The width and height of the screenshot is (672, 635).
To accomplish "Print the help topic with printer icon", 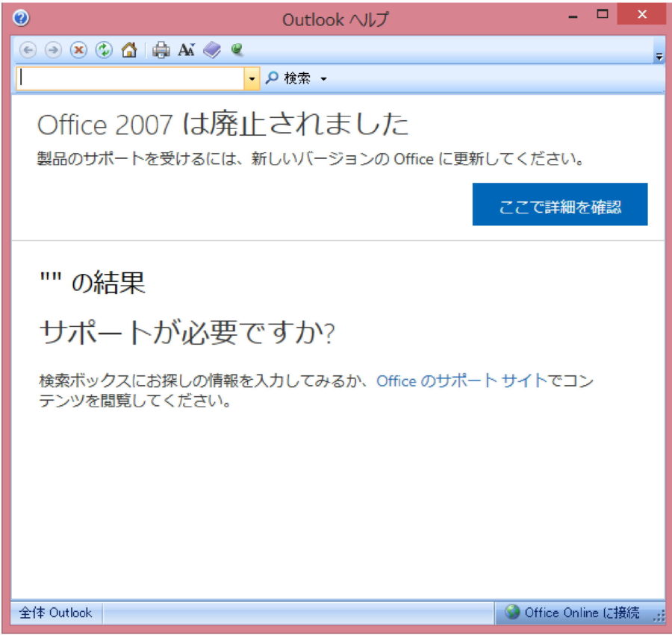I will (x=161, y=50).
